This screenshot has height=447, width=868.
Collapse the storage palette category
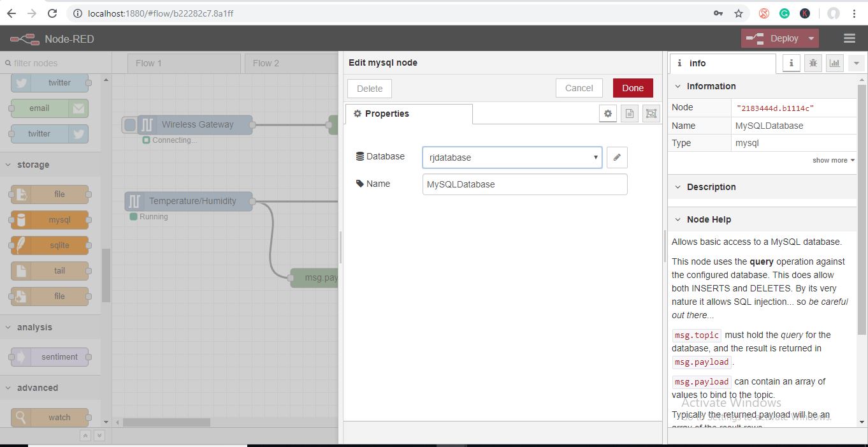(50, 165)
